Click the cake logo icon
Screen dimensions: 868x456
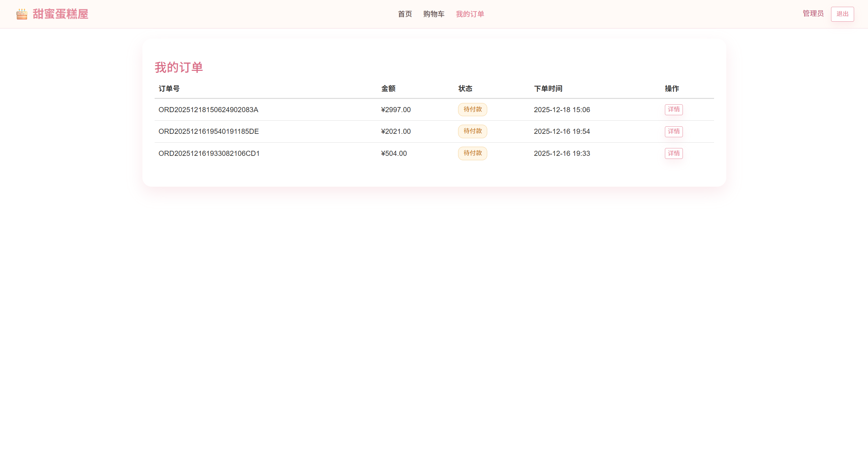[x=22, y=14]
